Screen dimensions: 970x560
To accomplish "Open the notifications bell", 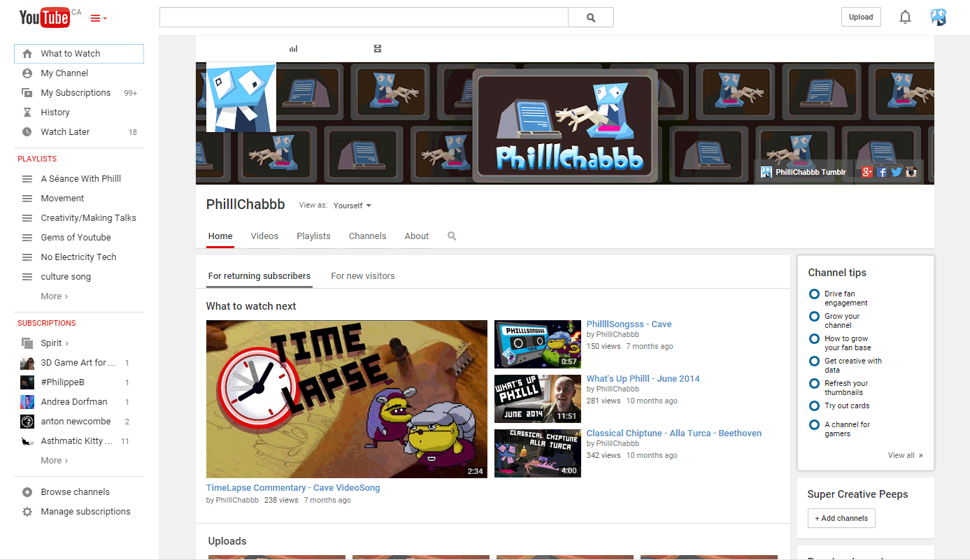I will point(905,17).
